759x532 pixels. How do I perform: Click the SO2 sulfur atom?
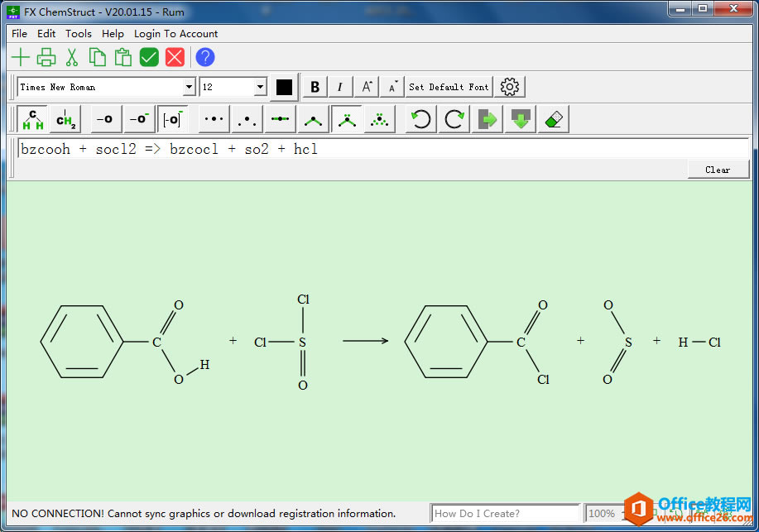628,343
